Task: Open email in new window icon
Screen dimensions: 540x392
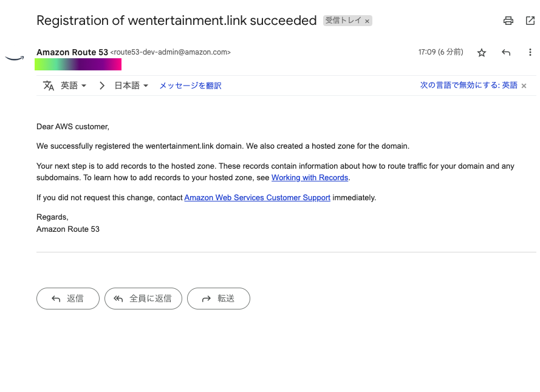Action: click(530, 21)
